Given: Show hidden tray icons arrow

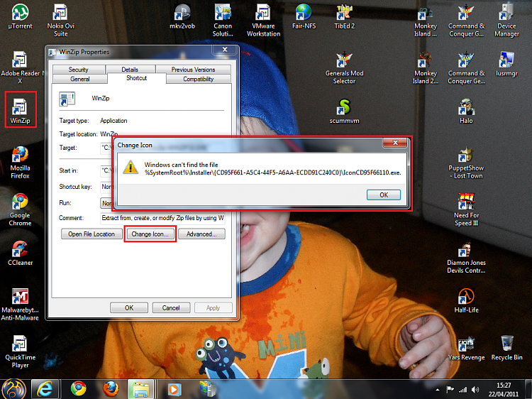Looking at the screenshot, I should 438,390.
